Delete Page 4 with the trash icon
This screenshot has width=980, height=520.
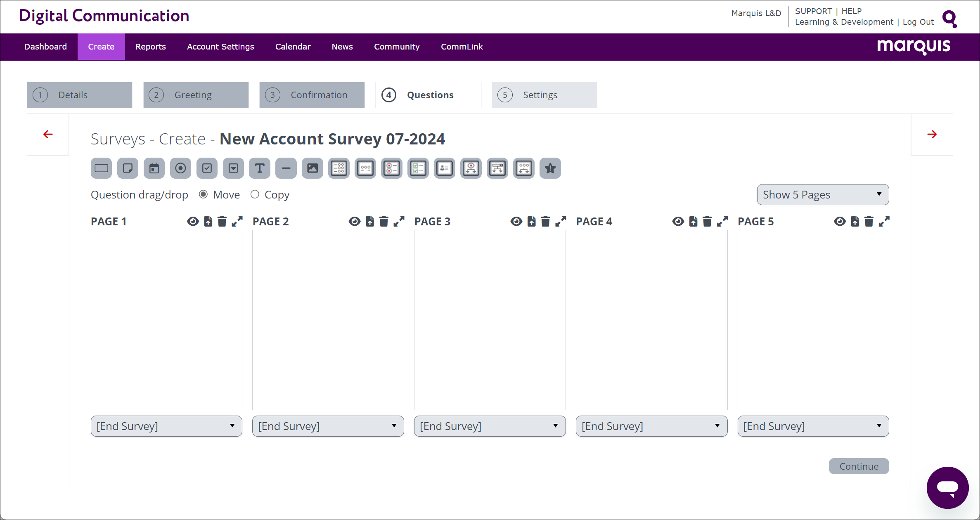[x=707, y=222]
